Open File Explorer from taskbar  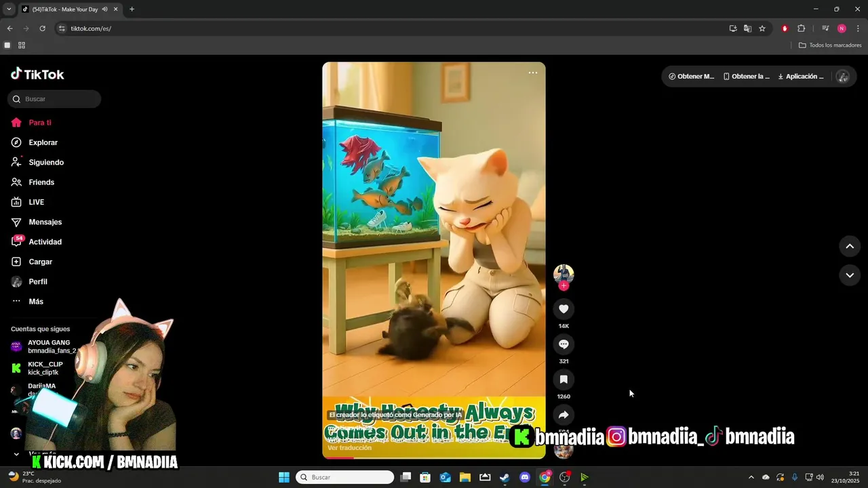coord(465,477)
